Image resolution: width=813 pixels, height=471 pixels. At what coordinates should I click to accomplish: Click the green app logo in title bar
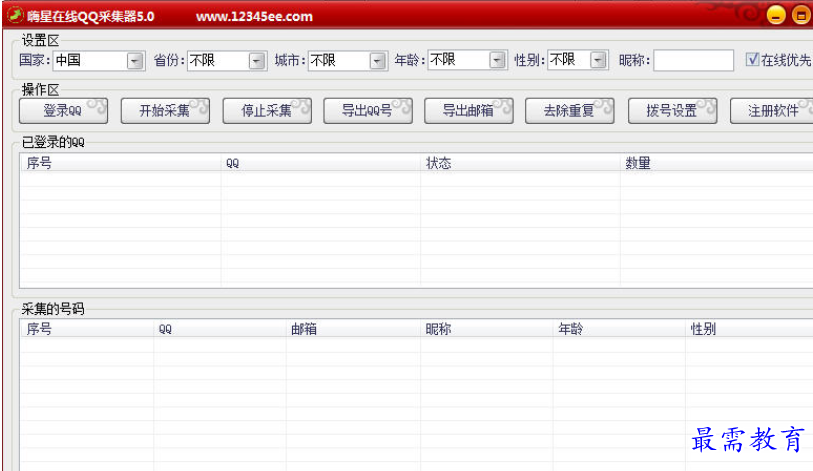[15, 15]
